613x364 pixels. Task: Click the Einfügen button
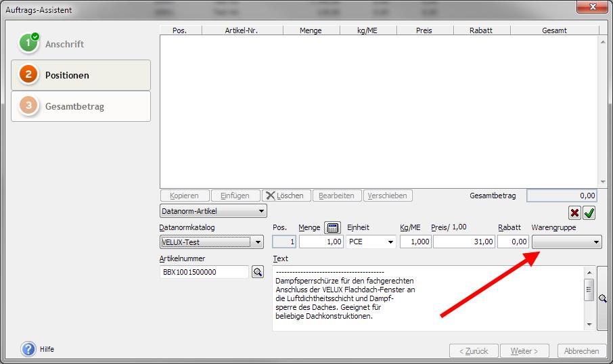[x=235, y=196]
